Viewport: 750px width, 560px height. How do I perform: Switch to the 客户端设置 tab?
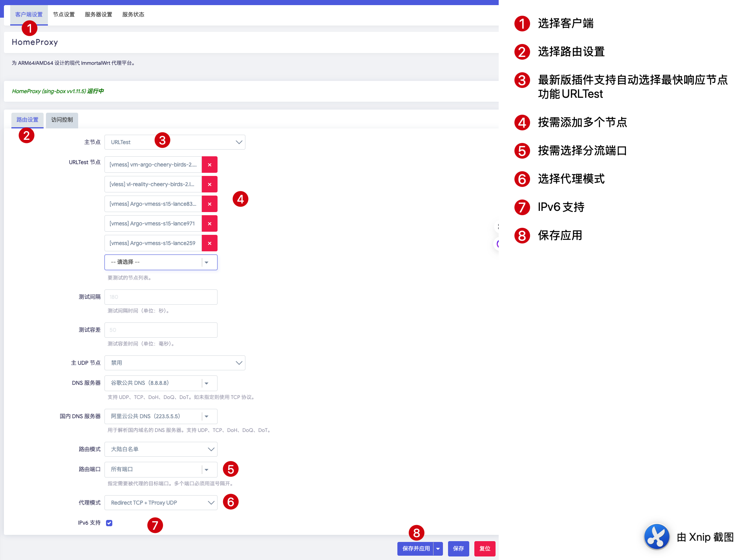(x=29, y=15)
